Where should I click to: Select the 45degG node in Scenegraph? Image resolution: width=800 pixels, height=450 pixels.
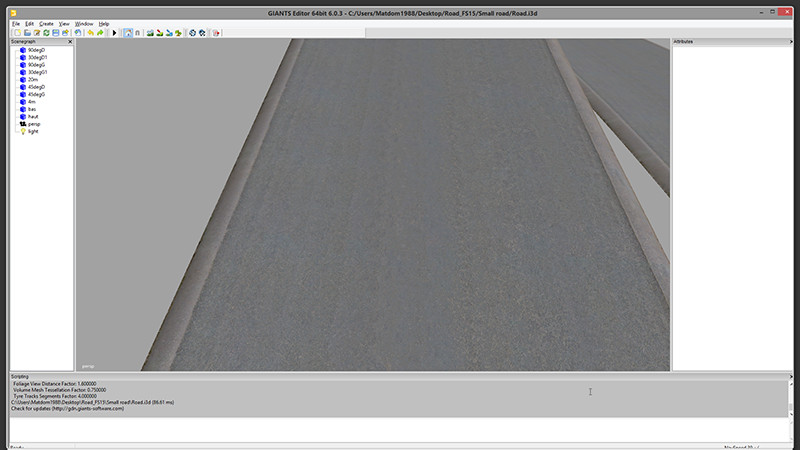pos(36,94)
